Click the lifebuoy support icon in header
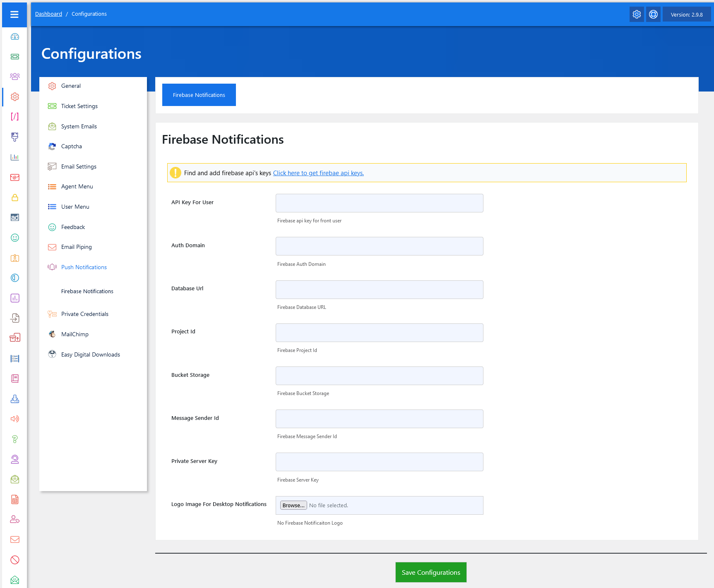The height and width of the screenshot is (588, 714). [x=653, y=14]
